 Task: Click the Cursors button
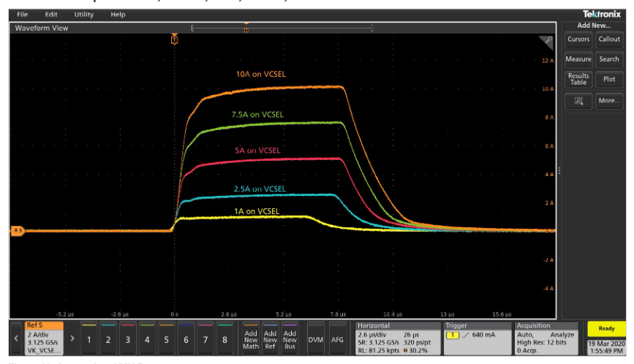578,39
